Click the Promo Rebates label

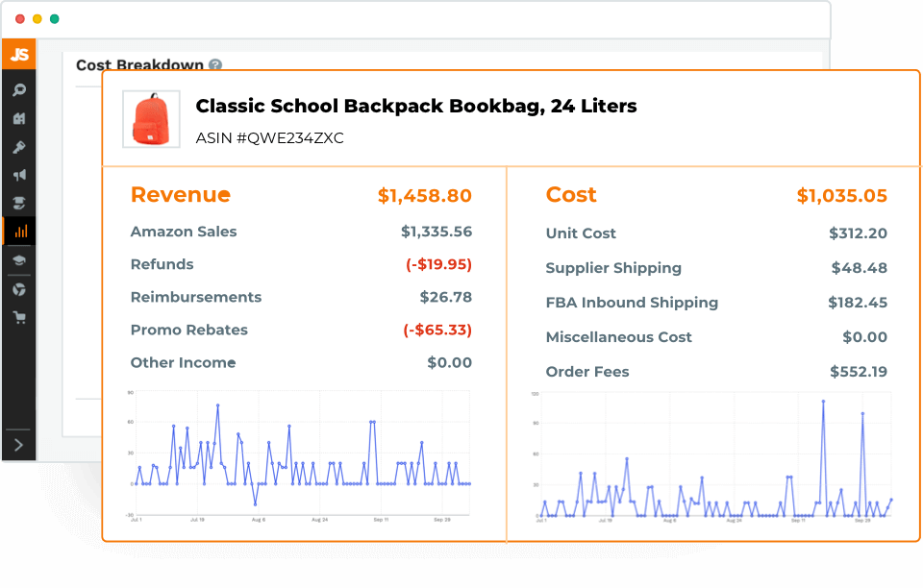click(x=189, y=330)
